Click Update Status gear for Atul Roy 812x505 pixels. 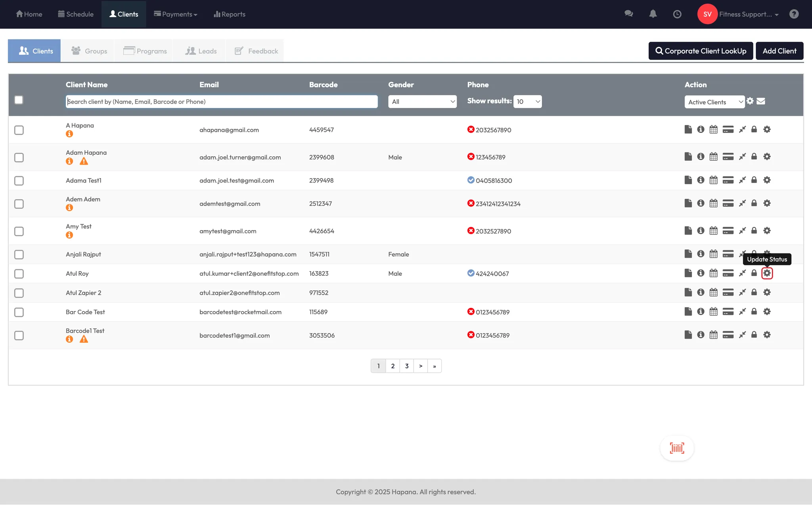tap(767, 273)
